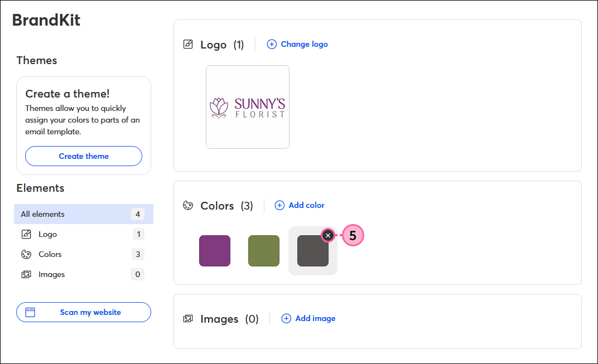
Task: Click the Images (0) section heading
Action: pos(229,319)
